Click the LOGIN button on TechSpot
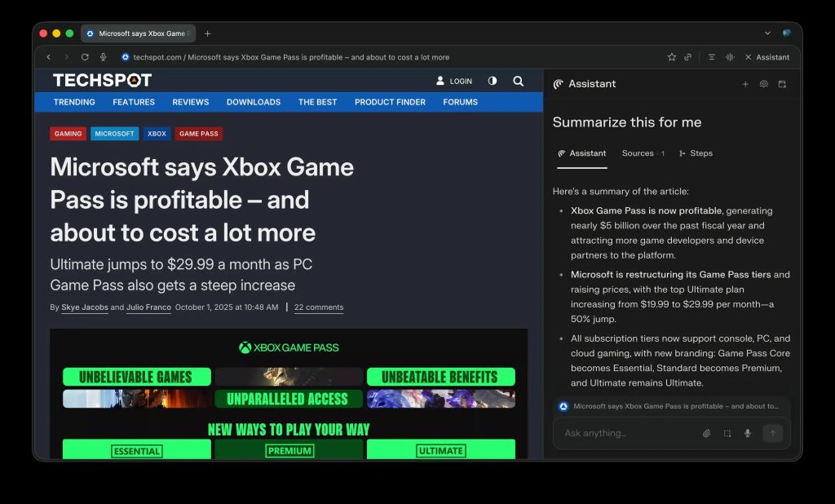The image size is (835, 504). 454,81
